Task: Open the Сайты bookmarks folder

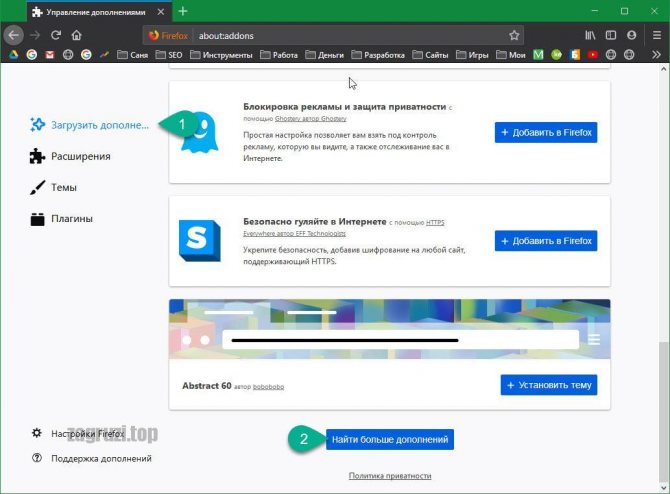Action: point(430,55)
